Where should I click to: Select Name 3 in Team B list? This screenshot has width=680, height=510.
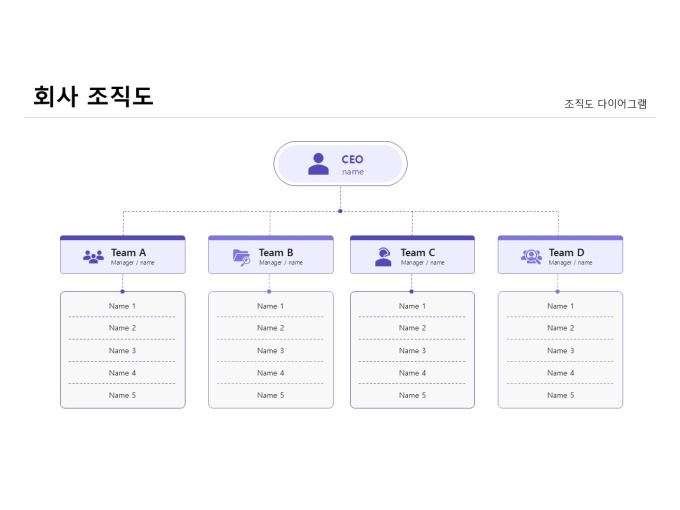point(270,351)
